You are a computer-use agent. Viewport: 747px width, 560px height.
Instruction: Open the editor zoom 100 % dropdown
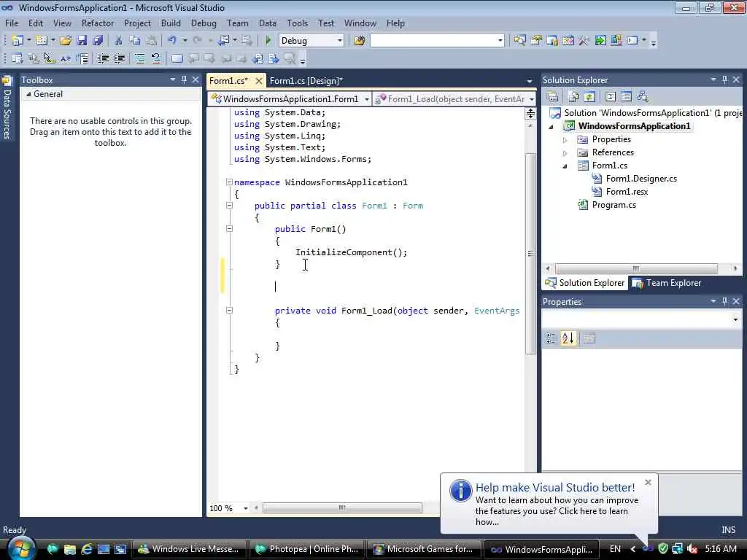pos(245,508)
